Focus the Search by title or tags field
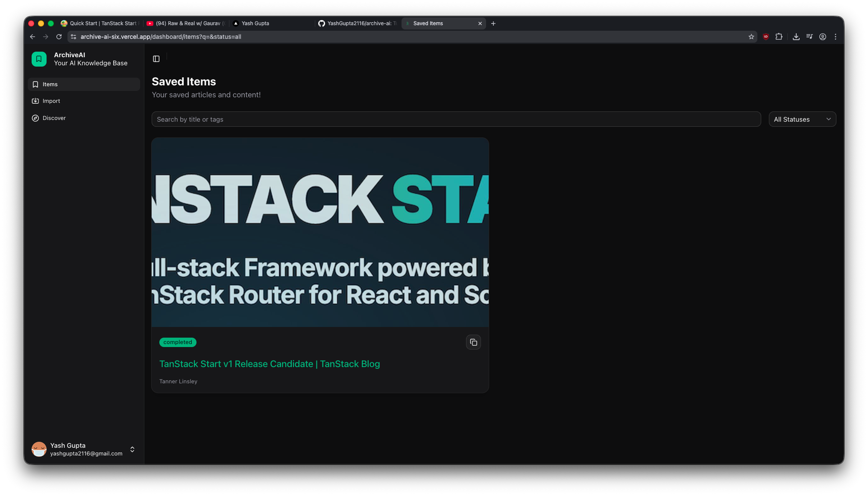This screenshot has width=868, height=496. tap(456, 120)
